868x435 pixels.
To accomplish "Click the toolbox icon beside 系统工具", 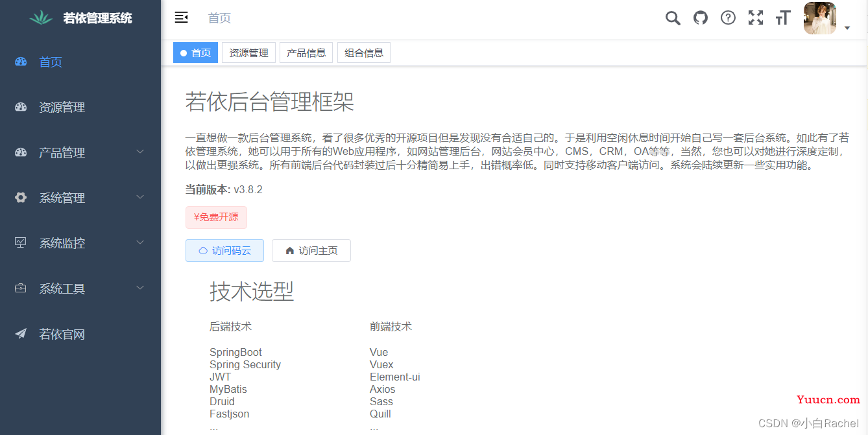I will pos(21,288).
